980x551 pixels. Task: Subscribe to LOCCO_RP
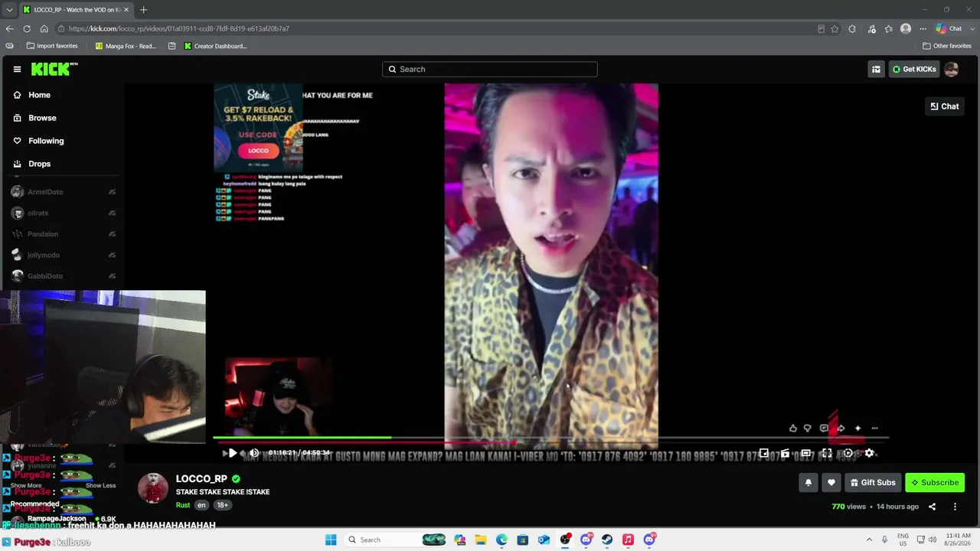point(935,483)
